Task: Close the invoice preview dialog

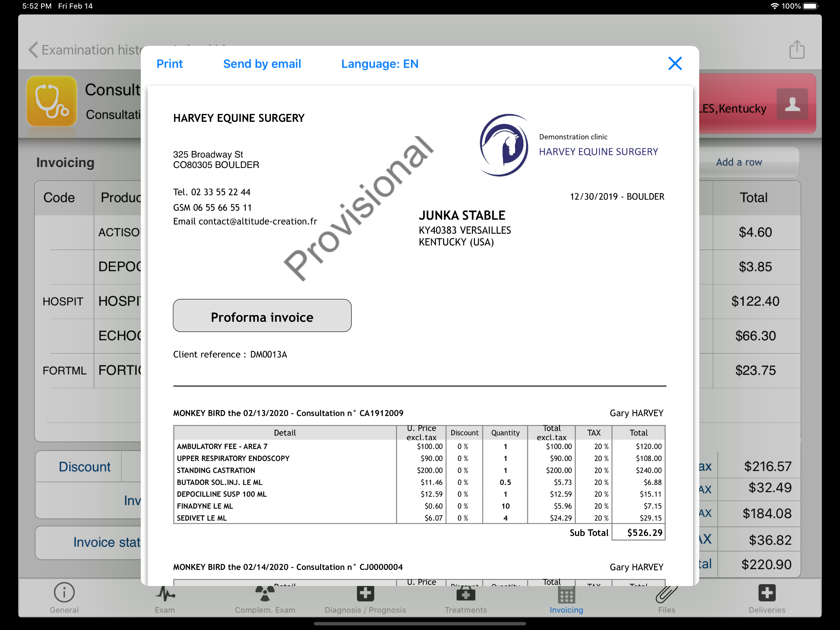Action: (x=675, y=63)
